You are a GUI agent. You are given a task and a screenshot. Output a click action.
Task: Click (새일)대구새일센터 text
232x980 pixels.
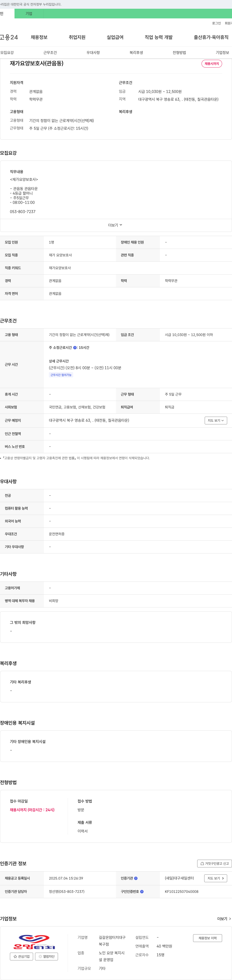[x=179, y=878]
